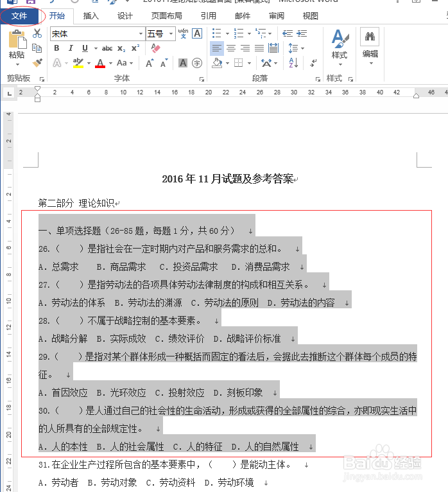448x492 pixels.
Task: Apply bullet list
Action: point(217,33)
